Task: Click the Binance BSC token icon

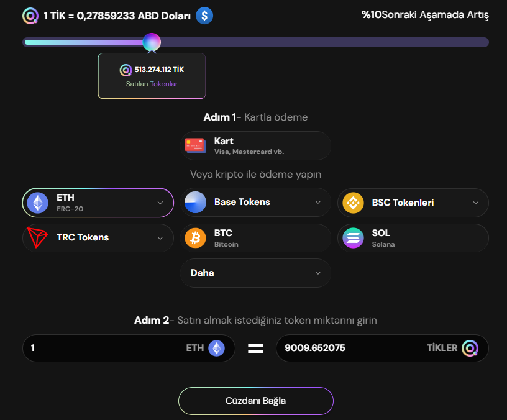Action: click(x=354, y=203)
